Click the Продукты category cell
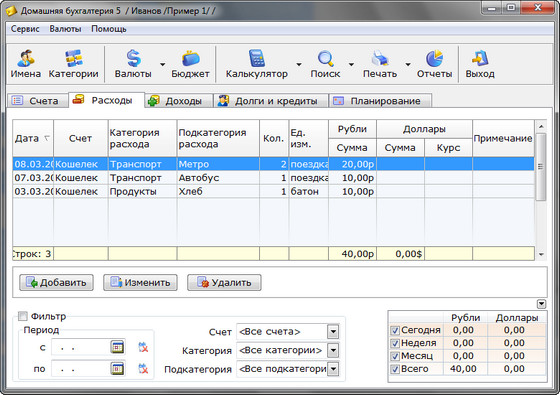This screenshot has height=395, width=560. point(142,191)
